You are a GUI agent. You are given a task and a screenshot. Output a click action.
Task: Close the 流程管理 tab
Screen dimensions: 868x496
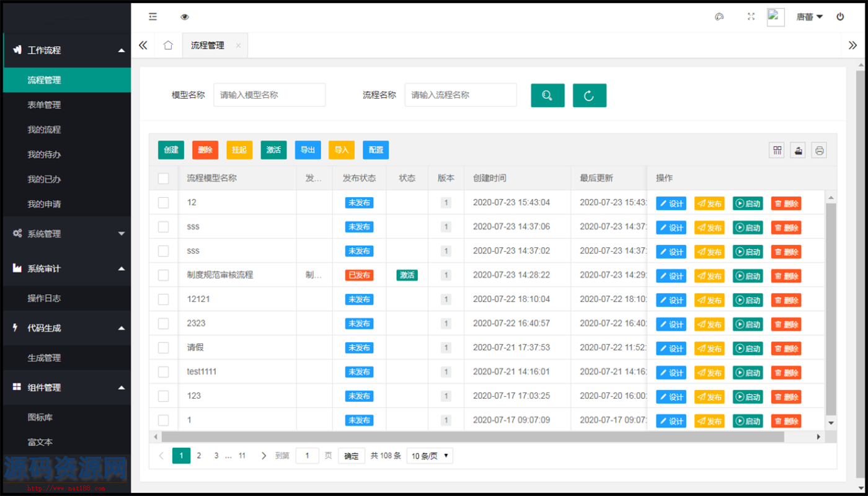238,46
